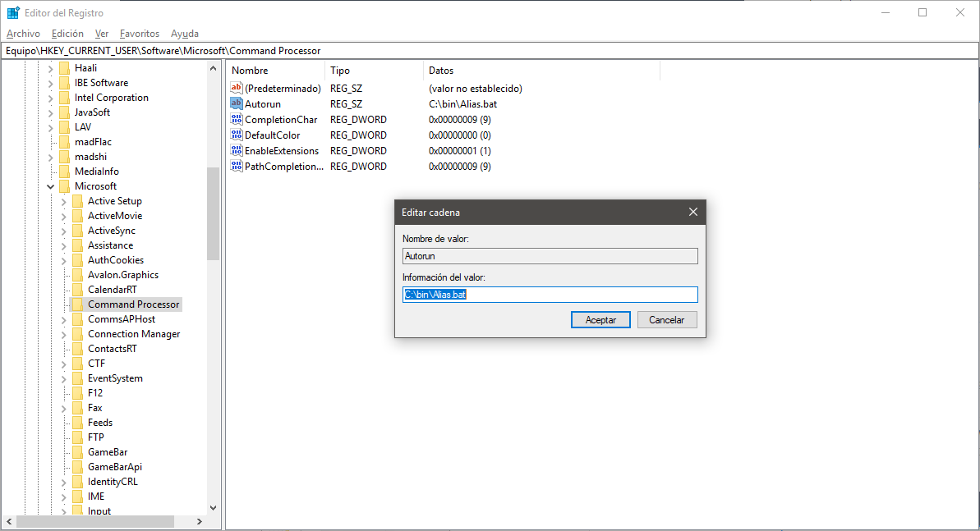Select the GameBarApi tree item
This screenshot has height=531, width=980.
point(115,467)
